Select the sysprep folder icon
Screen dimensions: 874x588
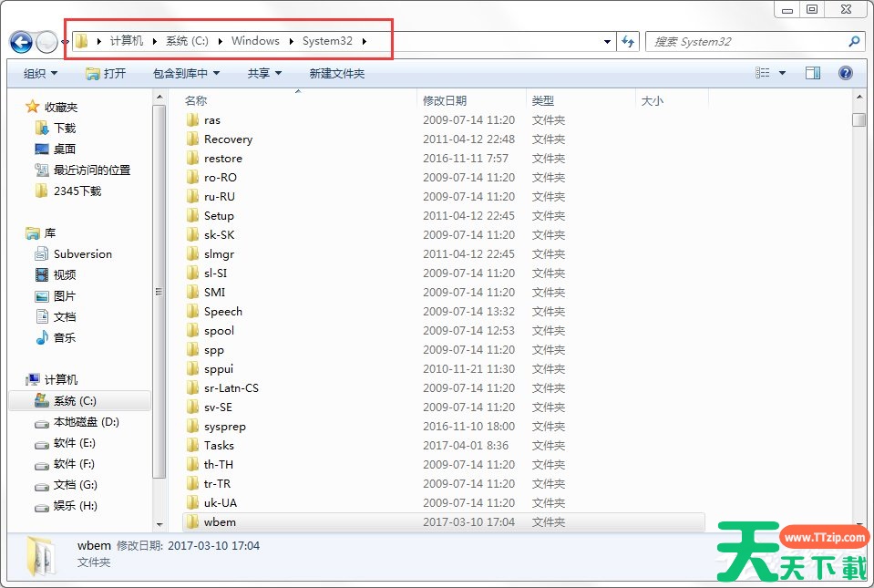(192, 427)
